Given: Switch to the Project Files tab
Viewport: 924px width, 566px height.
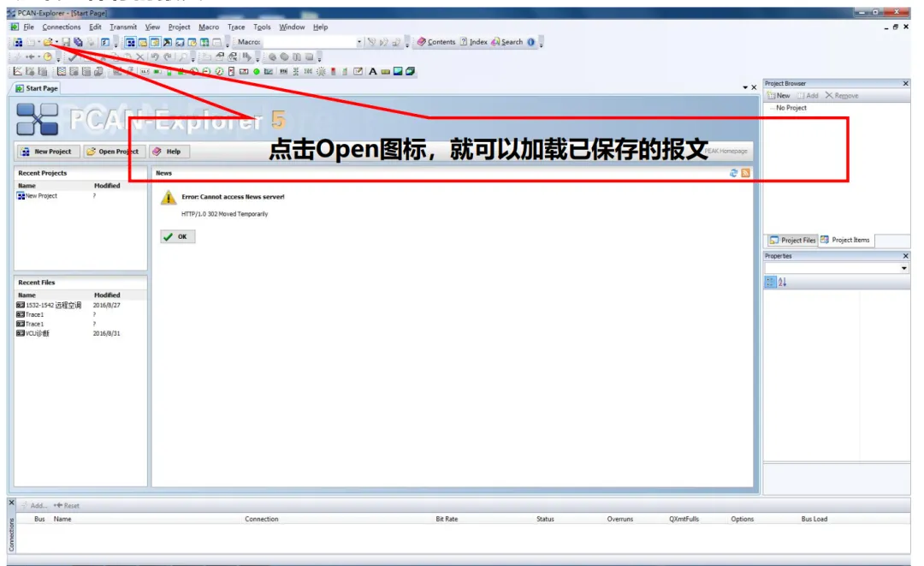Looking at the screenshot, I should (x=792, y=240).
